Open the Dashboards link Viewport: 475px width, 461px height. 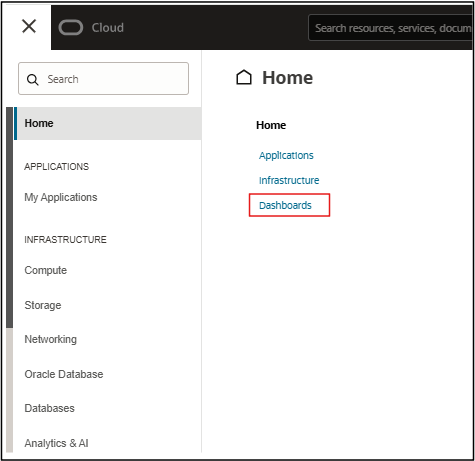pos(285,205)
